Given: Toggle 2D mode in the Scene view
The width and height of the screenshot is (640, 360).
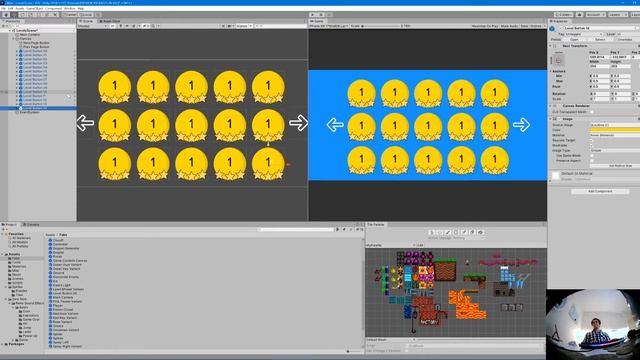Looking at the screenshot, I should click(112, 26).
